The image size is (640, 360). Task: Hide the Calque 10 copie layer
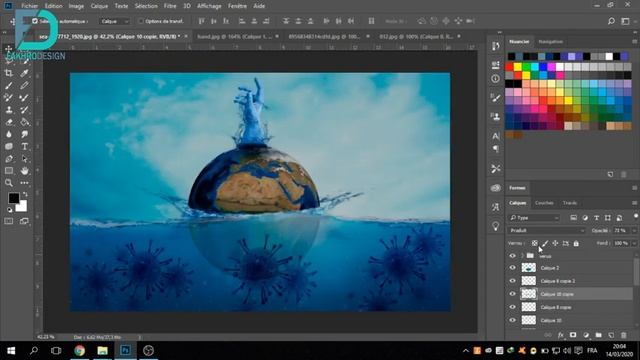pyautogui.click(x=512, y=294)
